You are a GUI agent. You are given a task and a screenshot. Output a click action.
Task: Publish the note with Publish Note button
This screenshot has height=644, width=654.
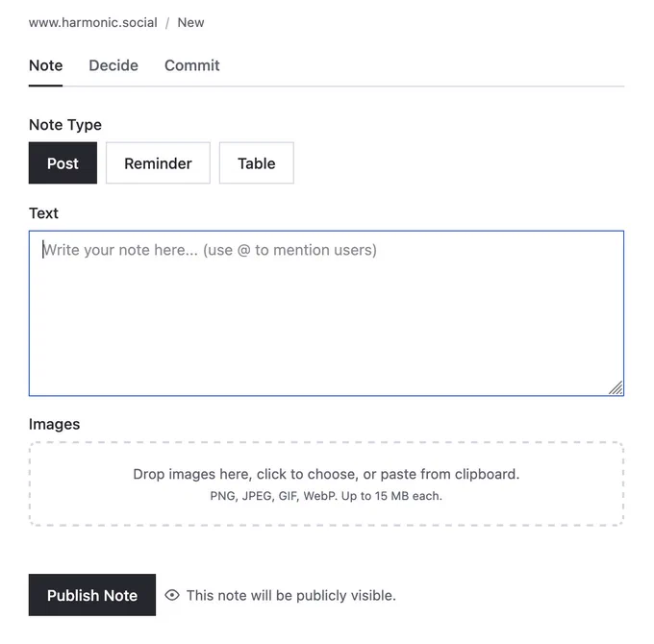pyautogui.click(x=92, y=595)
